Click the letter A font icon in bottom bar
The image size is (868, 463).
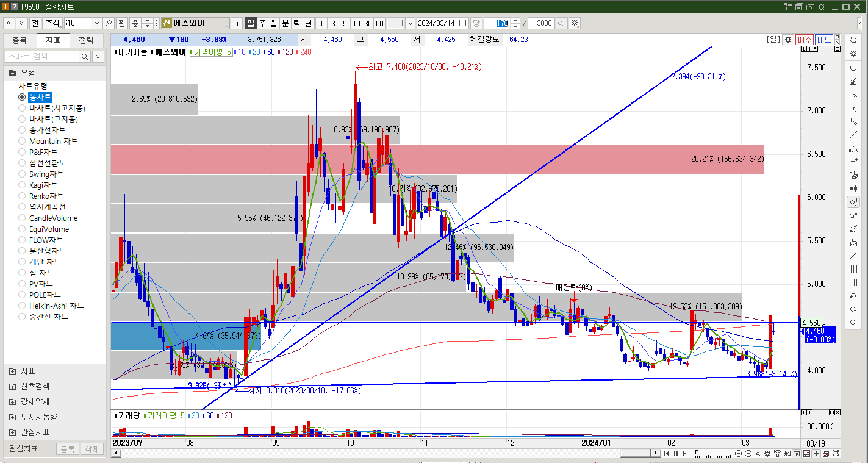[758, 453]
